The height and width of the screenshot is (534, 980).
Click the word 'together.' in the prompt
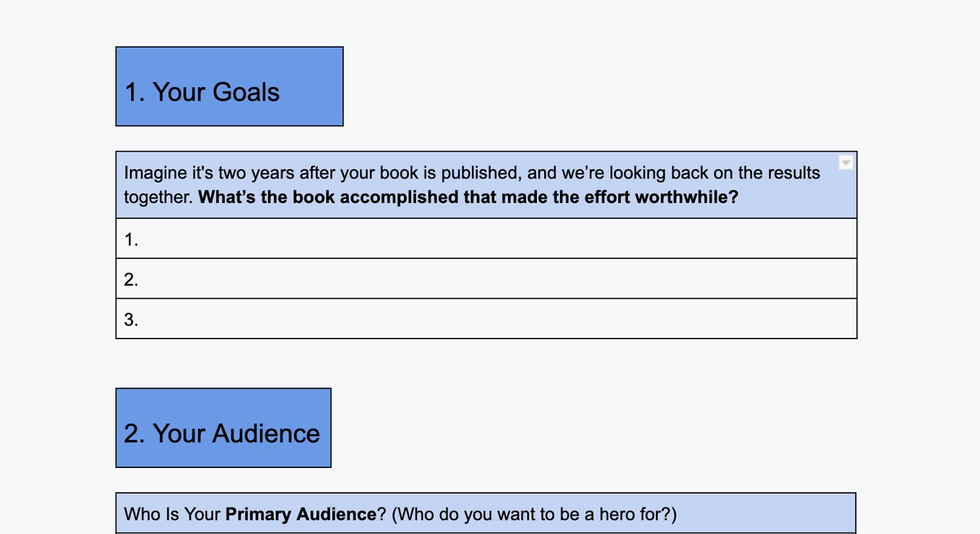(x=159, y=197)
